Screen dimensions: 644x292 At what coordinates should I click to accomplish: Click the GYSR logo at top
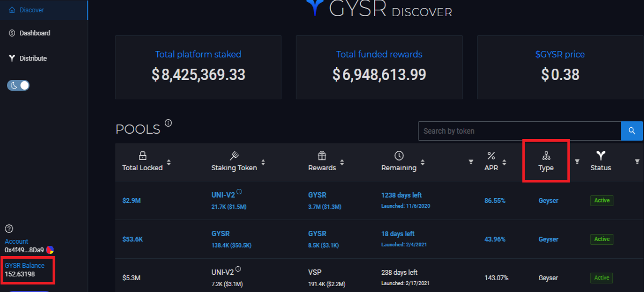click(x=316, y=7)
